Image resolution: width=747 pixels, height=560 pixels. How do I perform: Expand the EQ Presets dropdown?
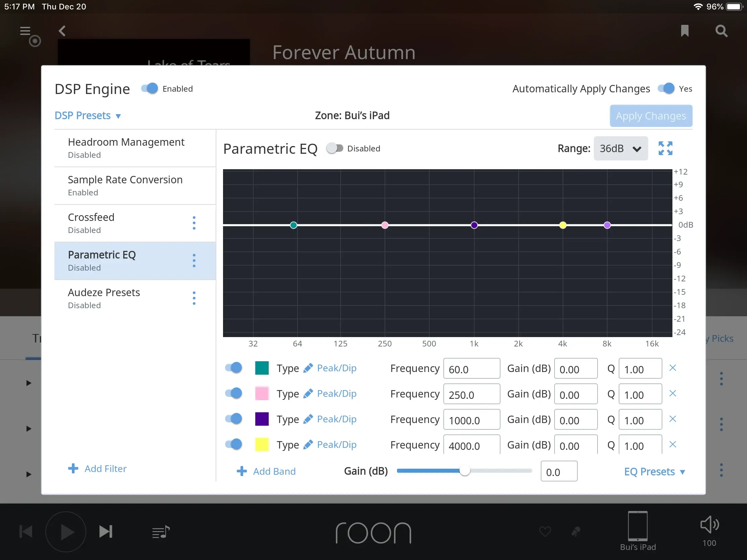(x=655, y=472)
